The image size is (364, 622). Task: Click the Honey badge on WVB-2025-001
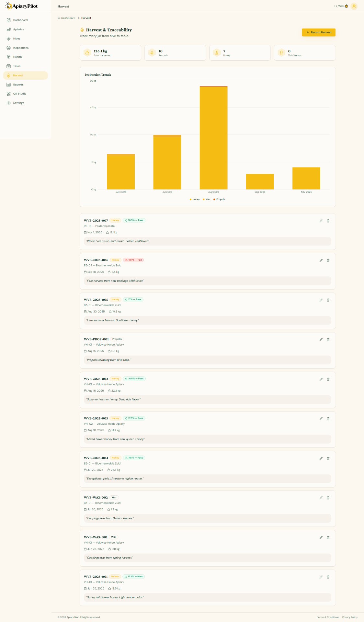[x=115, y=577]
